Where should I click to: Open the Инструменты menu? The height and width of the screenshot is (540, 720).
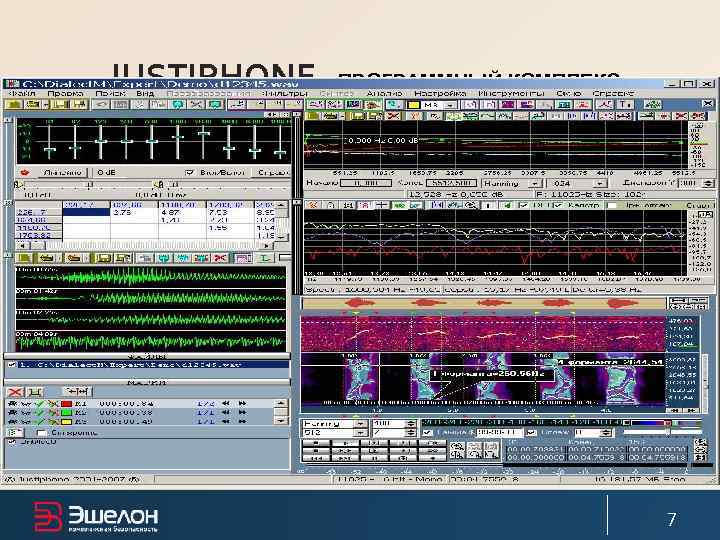point(511,93)
